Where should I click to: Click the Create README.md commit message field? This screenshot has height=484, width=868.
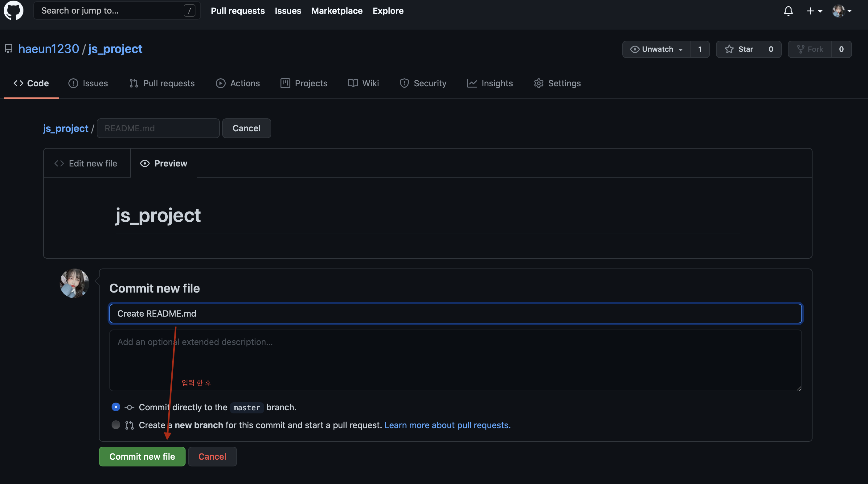[456, 314]
